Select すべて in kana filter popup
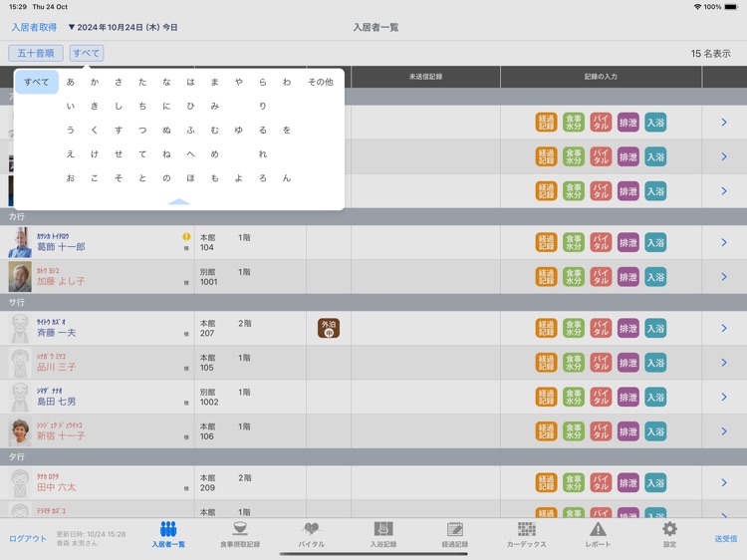The height and width of the screenshot is (560, 747). [x=37, y=82]
